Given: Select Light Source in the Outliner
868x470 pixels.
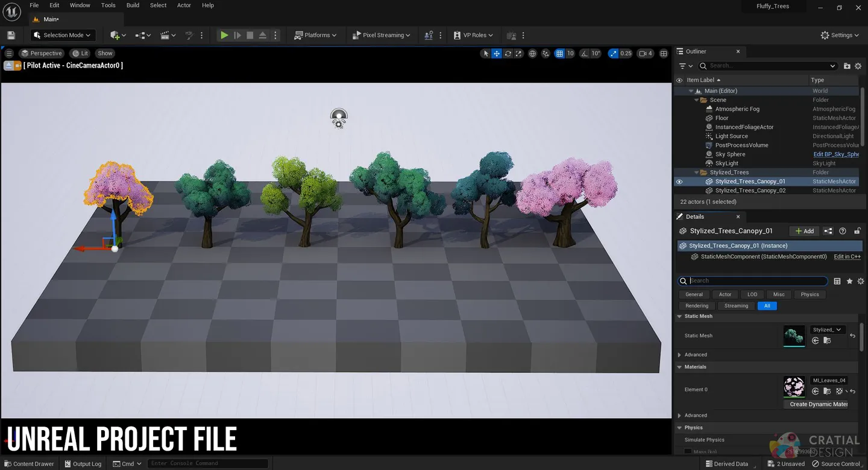Looking at the screenshot, I should coord(731,136).
